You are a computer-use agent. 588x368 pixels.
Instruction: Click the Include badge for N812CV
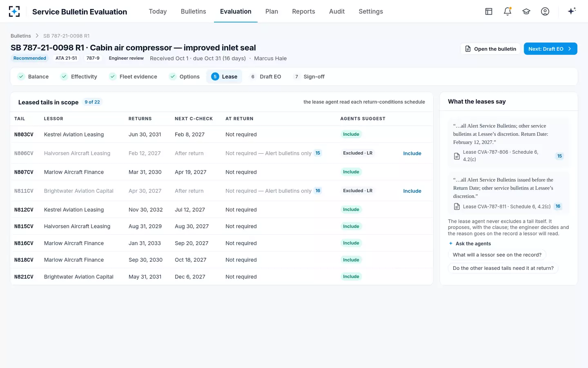pos(351,209)
